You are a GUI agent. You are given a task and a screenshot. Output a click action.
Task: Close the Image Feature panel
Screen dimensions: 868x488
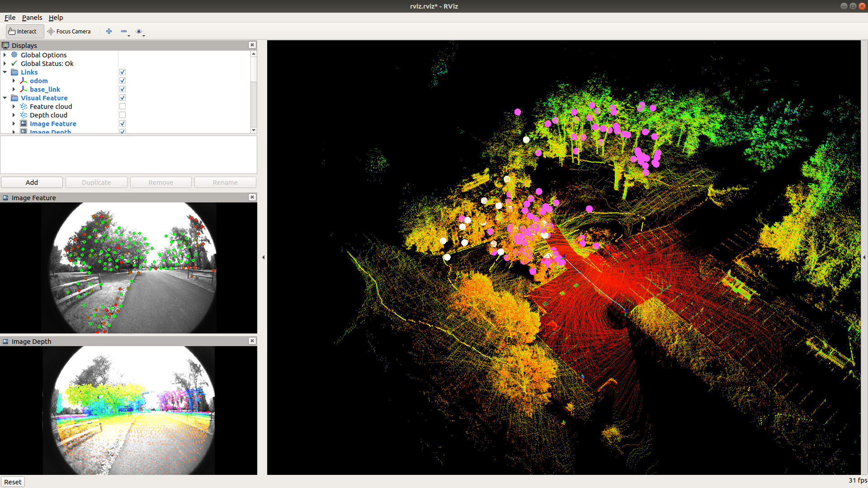tap(252, 197)
